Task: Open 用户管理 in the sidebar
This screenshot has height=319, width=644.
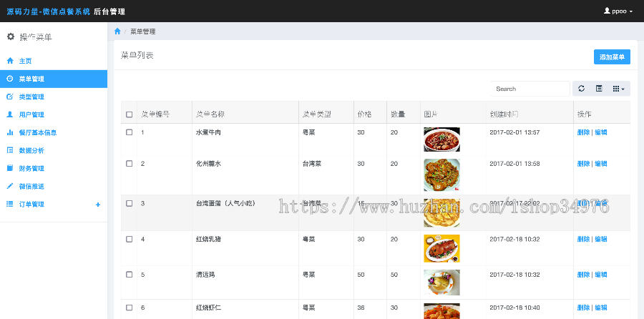Action: click(x=54, y=114)
